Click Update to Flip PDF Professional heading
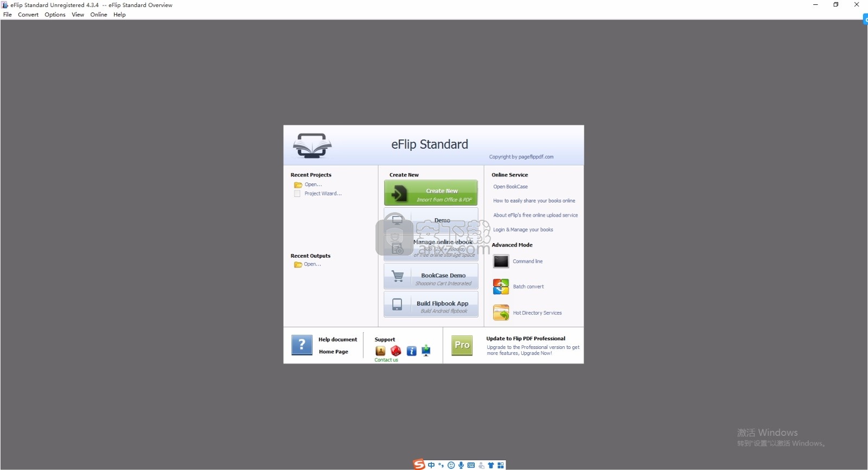 click(526, 339)
